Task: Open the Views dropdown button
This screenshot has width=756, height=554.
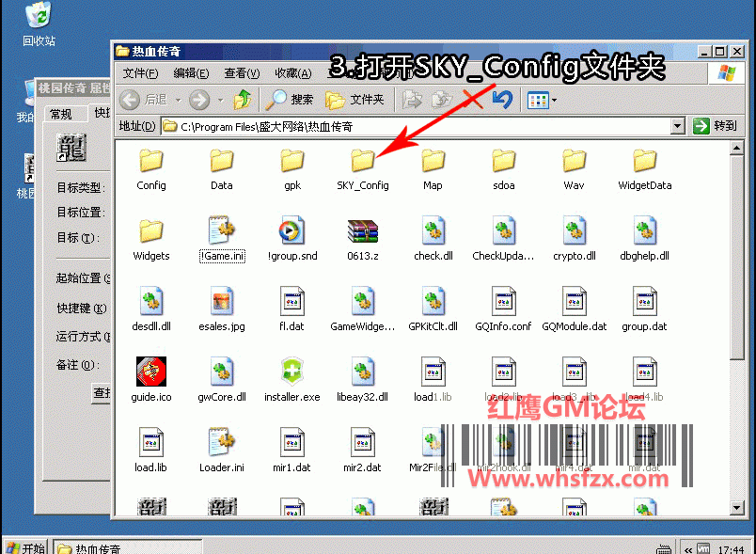Action: click(x=542, y=101)
